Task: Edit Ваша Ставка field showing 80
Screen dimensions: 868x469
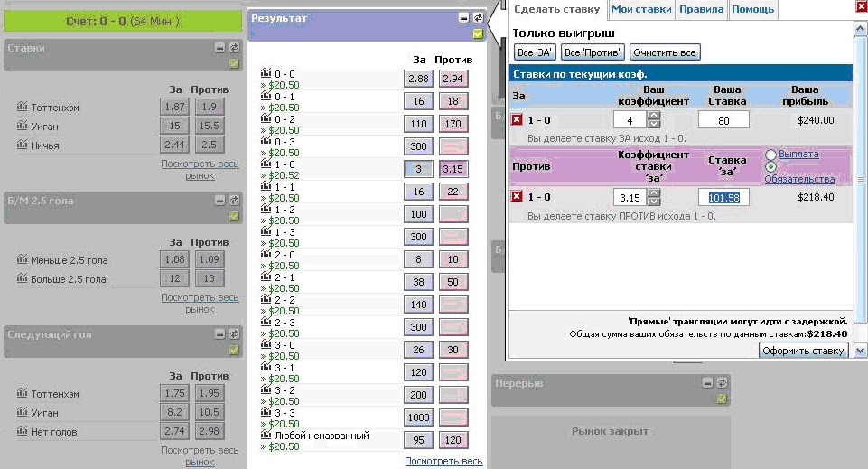Action: [x=723, y=120]
